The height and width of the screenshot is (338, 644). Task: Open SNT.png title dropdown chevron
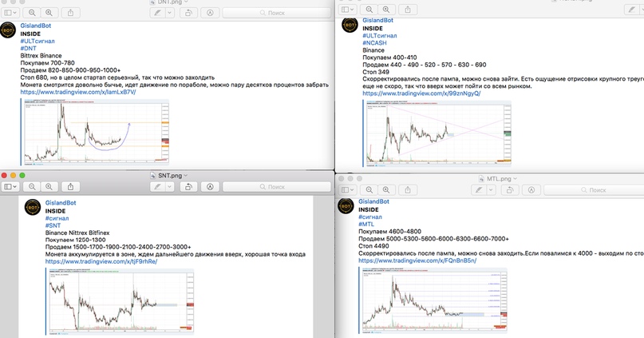186,176
